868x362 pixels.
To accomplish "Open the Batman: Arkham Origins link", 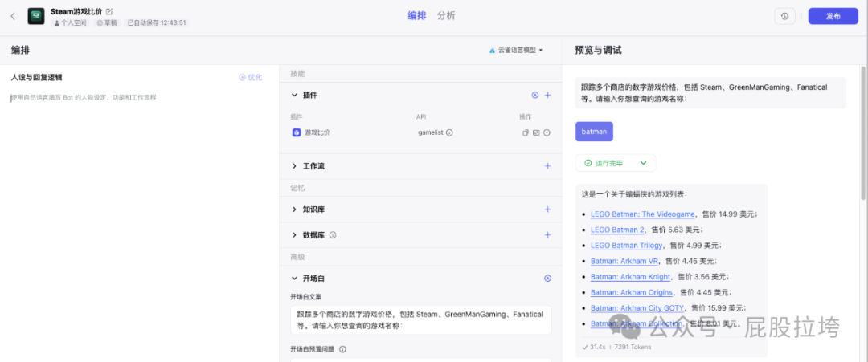I will click(x=632, y=292).
